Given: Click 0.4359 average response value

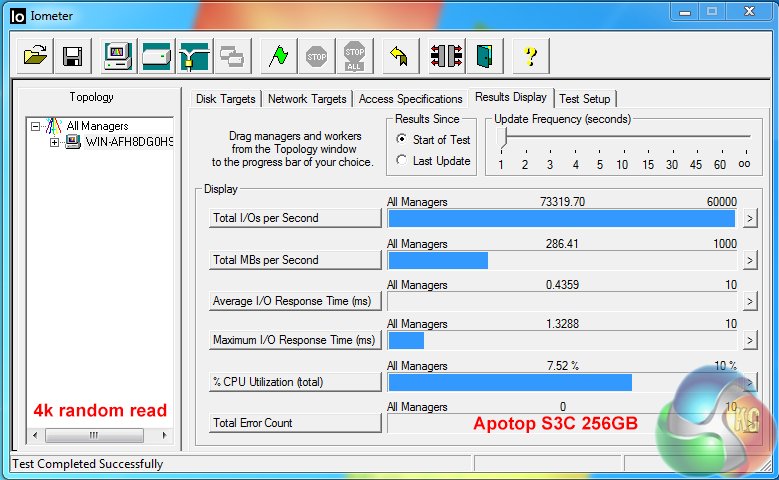Looking at the screenshot, I should point(562,285).
